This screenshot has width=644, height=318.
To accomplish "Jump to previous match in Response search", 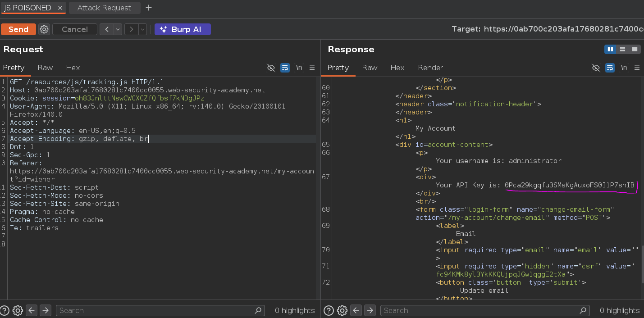I will pos(356,310).
